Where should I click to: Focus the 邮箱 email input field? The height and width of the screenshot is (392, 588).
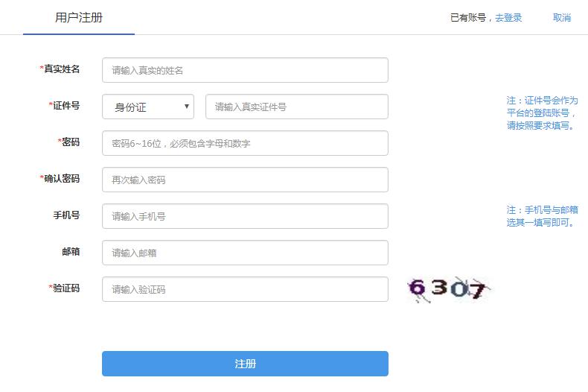(x=245, y=253)
